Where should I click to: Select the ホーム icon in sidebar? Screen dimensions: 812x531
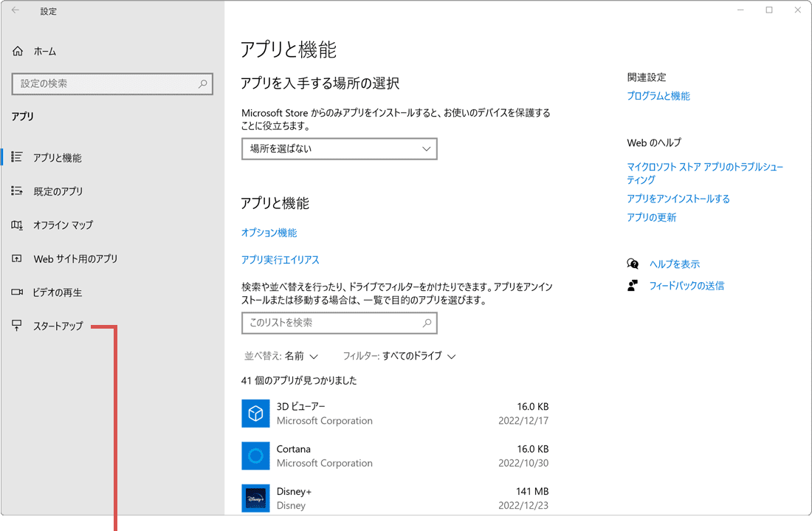[x=16, y=50]
